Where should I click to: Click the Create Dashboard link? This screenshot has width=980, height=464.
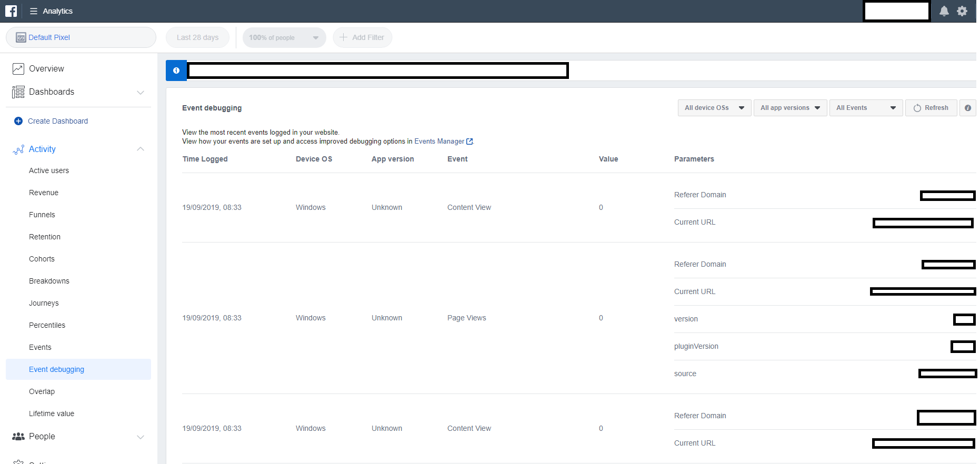[x=58, y=121]
